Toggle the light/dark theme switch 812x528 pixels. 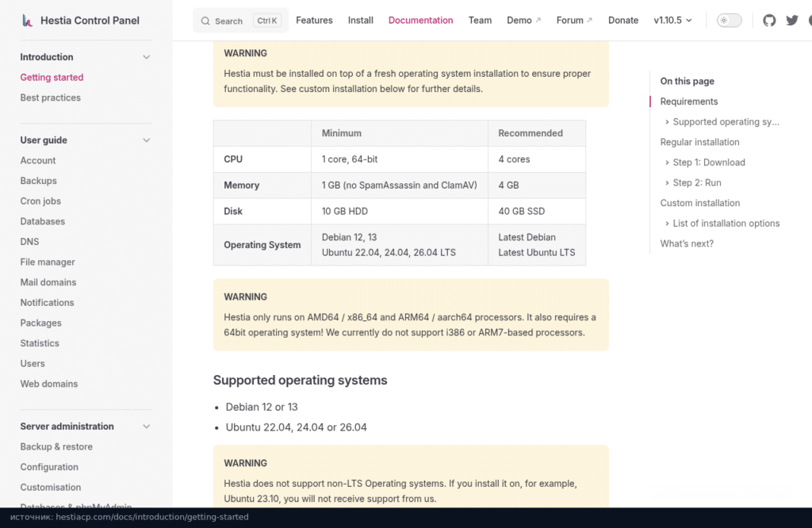click(x=730, y=20)
